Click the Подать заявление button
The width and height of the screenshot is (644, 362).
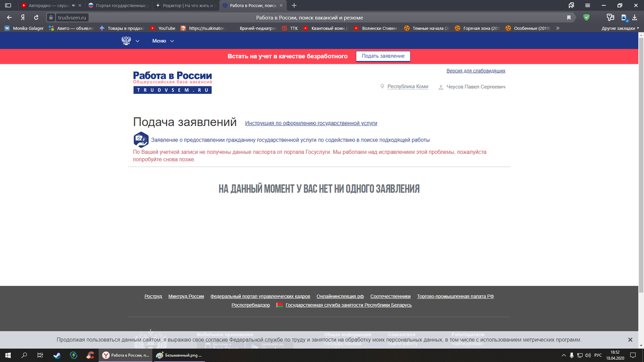pyautogui.click(x=383, y=56)
